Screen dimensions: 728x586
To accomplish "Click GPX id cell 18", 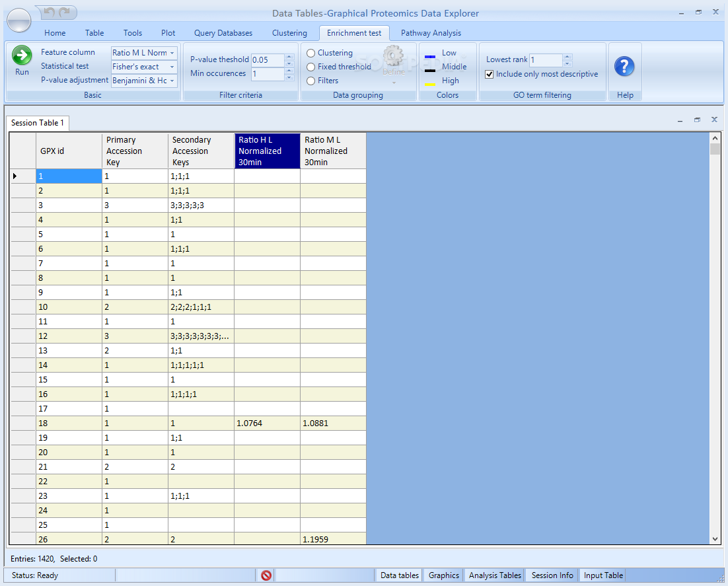I will click(69, 423).
